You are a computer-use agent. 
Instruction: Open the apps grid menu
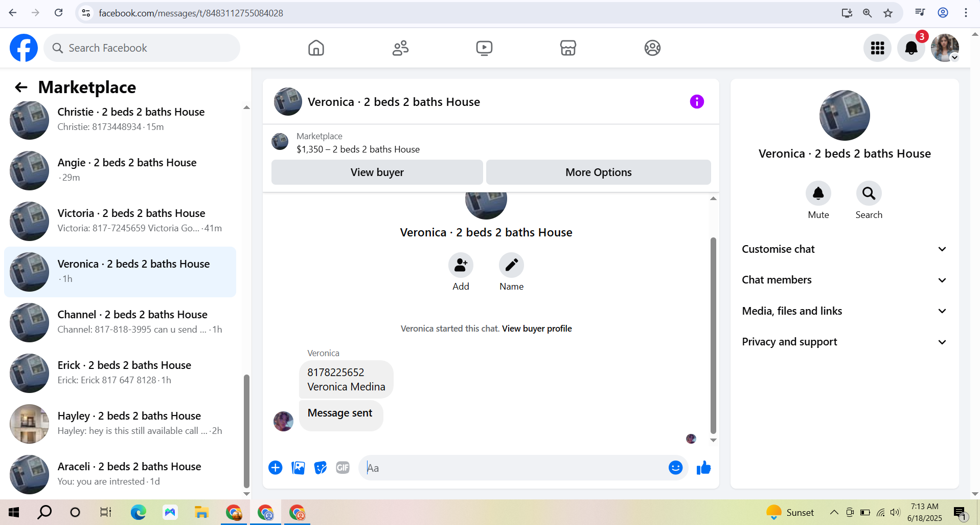[x=878, y=48]
